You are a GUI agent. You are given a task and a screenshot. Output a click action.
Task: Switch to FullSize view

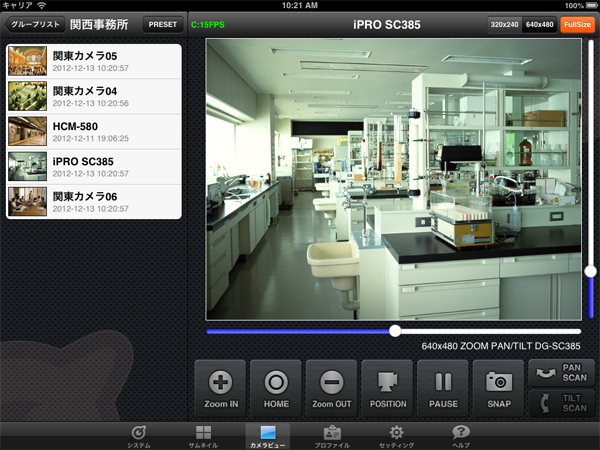tap(577, 23)
